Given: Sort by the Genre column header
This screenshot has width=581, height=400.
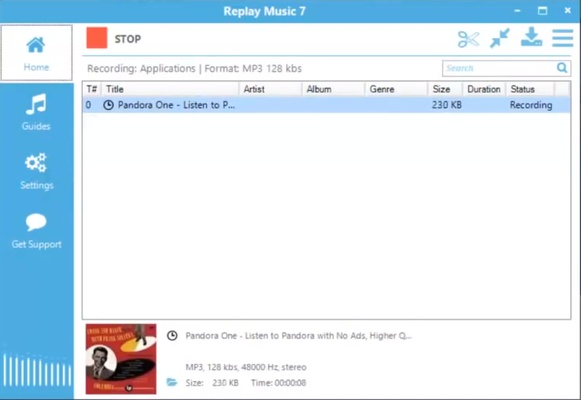Looking at the screenshot, I should [x=396, y=89].
